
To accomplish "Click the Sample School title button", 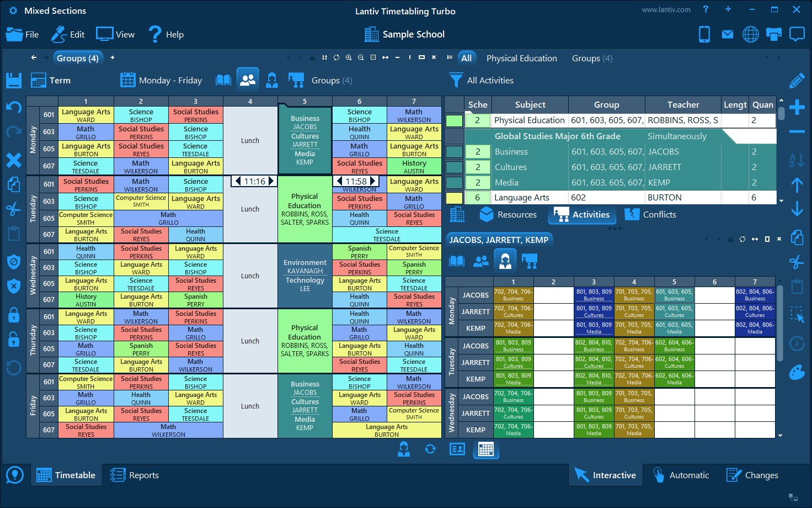I will coord(404,34).
